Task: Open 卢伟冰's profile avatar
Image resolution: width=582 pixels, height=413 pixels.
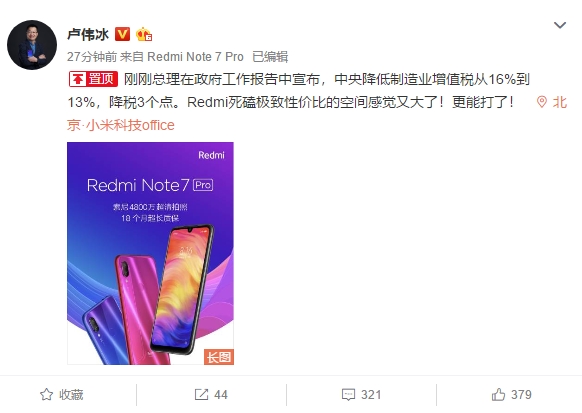Action: tap(32, 45)
